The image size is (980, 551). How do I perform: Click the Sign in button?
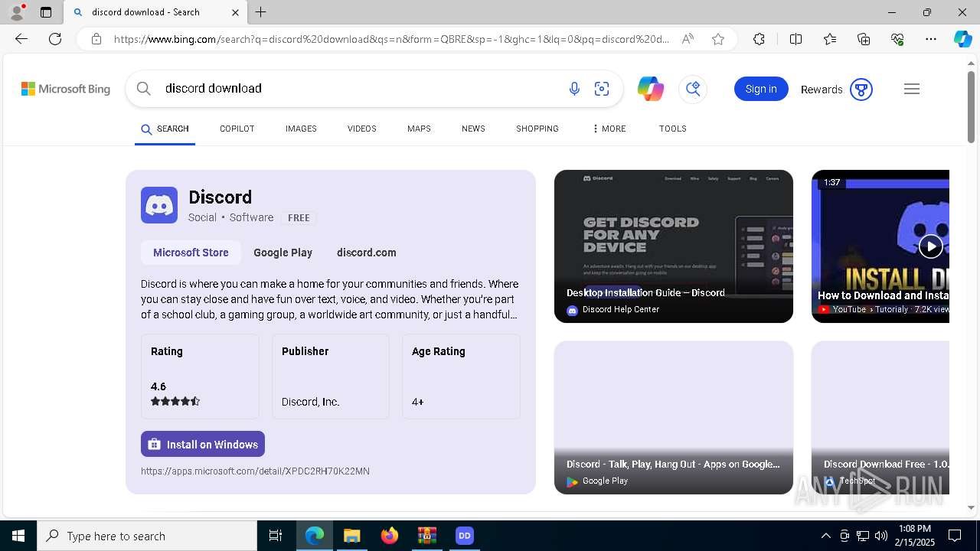tap(761, 89)
